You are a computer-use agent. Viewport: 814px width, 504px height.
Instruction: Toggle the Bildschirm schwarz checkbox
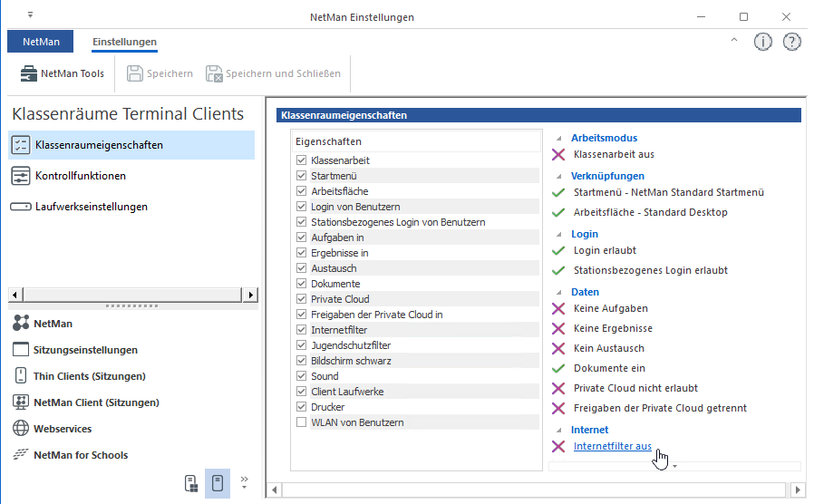pyautogui.click(x=301, y=360)
